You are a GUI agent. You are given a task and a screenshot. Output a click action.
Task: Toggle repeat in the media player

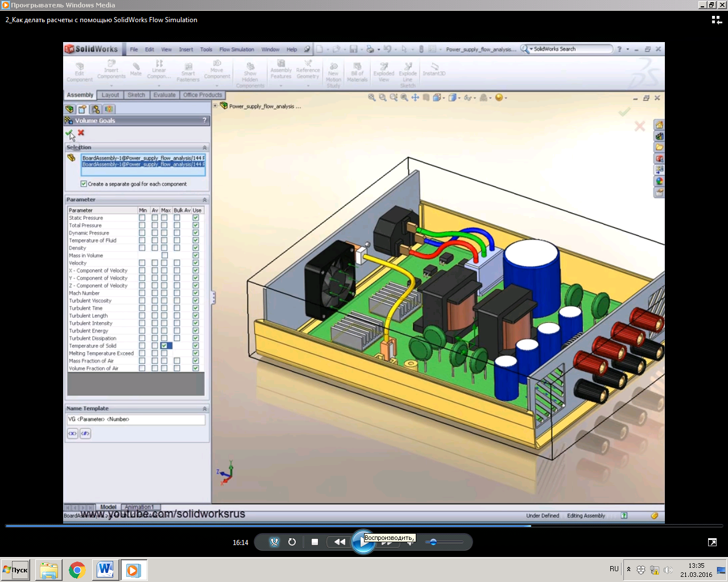292,542
